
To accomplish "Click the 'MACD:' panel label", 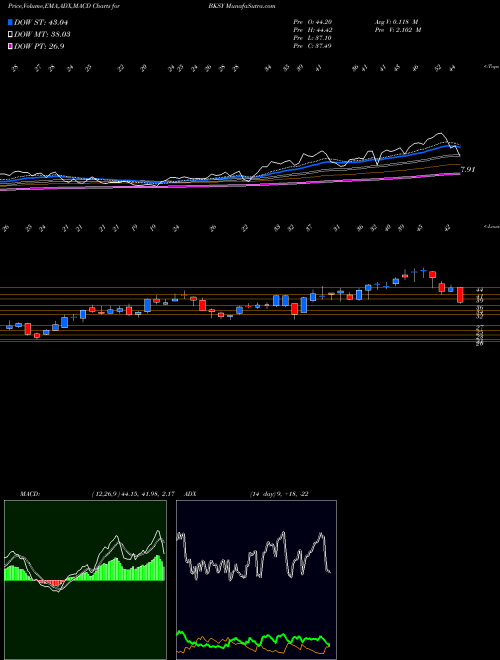I will click(29, 494).
